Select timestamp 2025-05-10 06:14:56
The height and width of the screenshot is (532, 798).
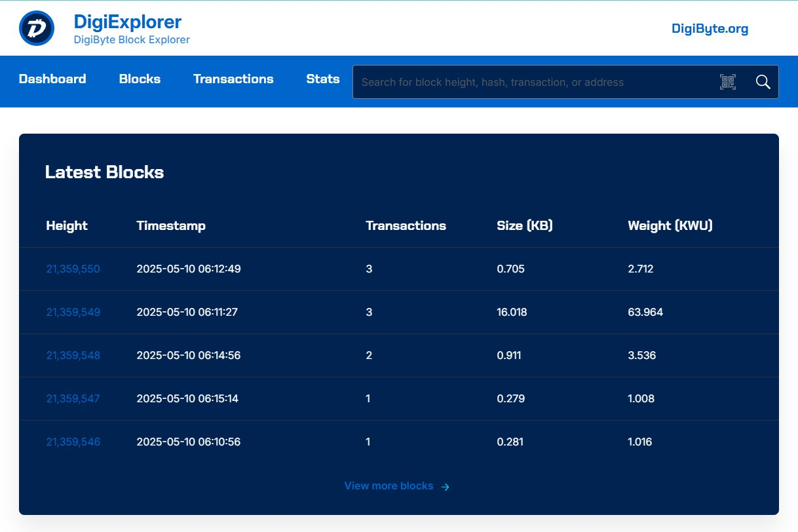click(x=189, y=355)
